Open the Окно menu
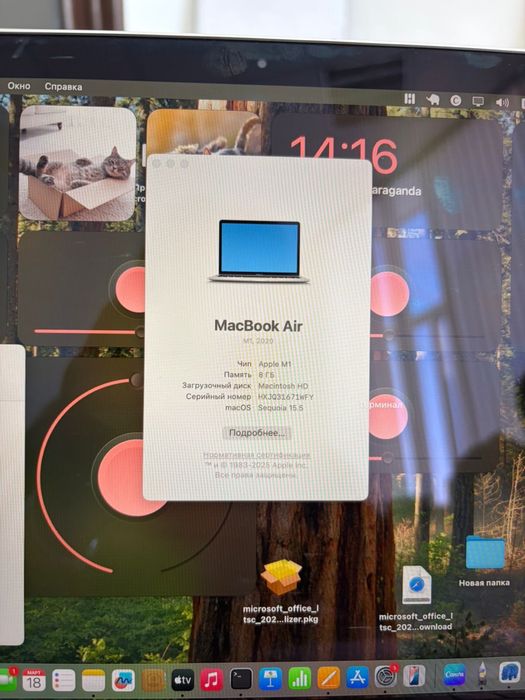The width and height of the screenshot is (525, 700). (19, 86)
